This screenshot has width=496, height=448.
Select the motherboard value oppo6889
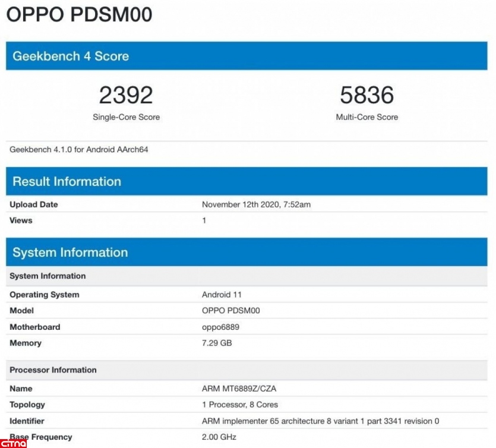[220, 327]
